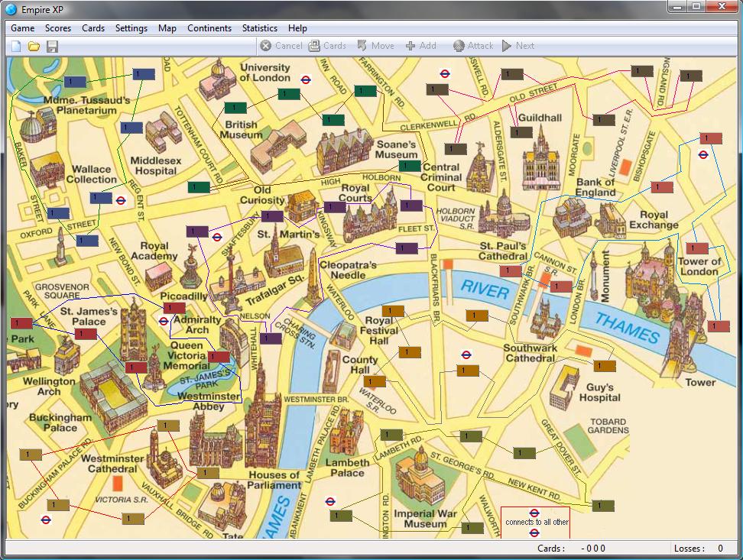The width and height of the screenshot is (743, 560).
Task: Select the Attack toolbar button
Action: pyautogui.click(x=473, y=46)
